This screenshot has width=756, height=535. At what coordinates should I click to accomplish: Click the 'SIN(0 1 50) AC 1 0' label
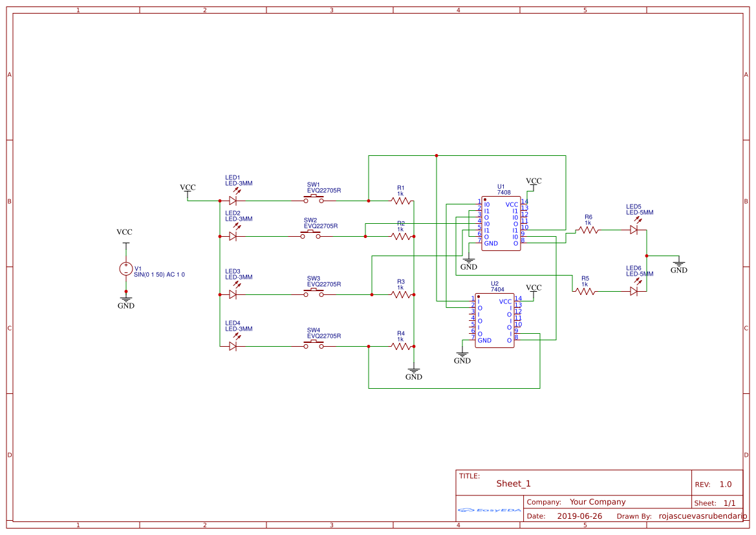pos(159,274)
